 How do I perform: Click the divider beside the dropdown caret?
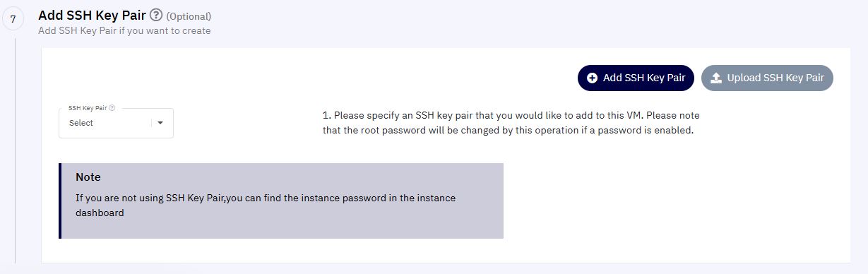pyautogui.click(x=151, y=123)
